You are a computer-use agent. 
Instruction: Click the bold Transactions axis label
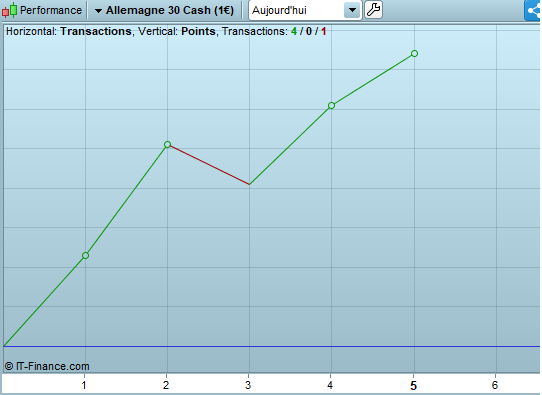click(96, 31)
